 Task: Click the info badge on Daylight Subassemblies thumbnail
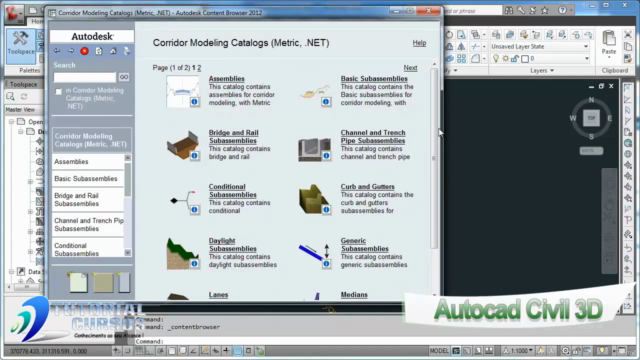coord(194,263)
